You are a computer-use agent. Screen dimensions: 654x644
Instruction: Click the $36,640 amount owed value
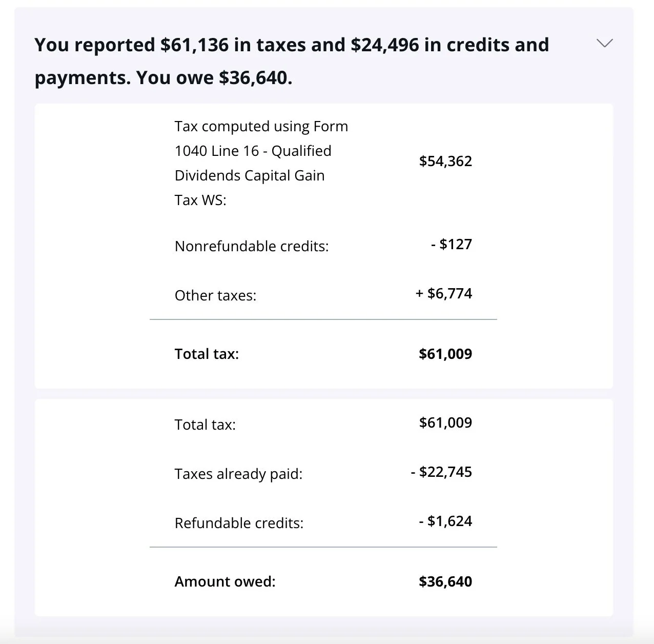tap(445, 581)
